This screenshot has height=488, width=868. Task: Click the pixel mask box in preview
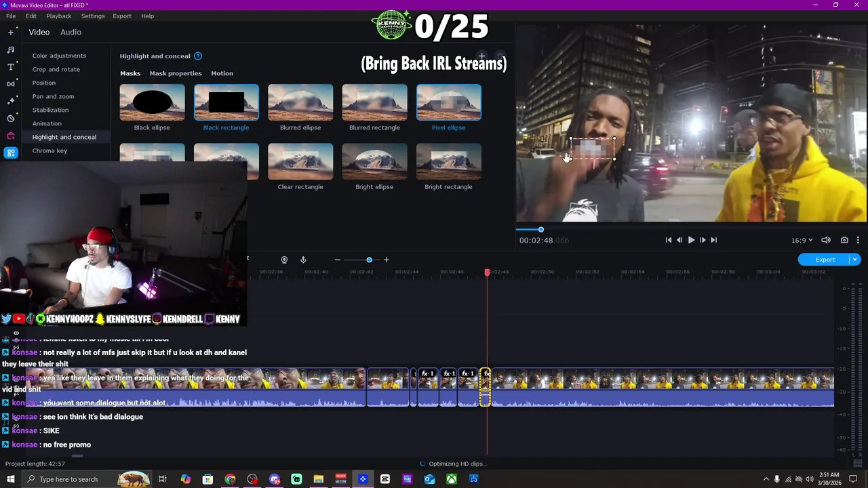pos(593,148)
